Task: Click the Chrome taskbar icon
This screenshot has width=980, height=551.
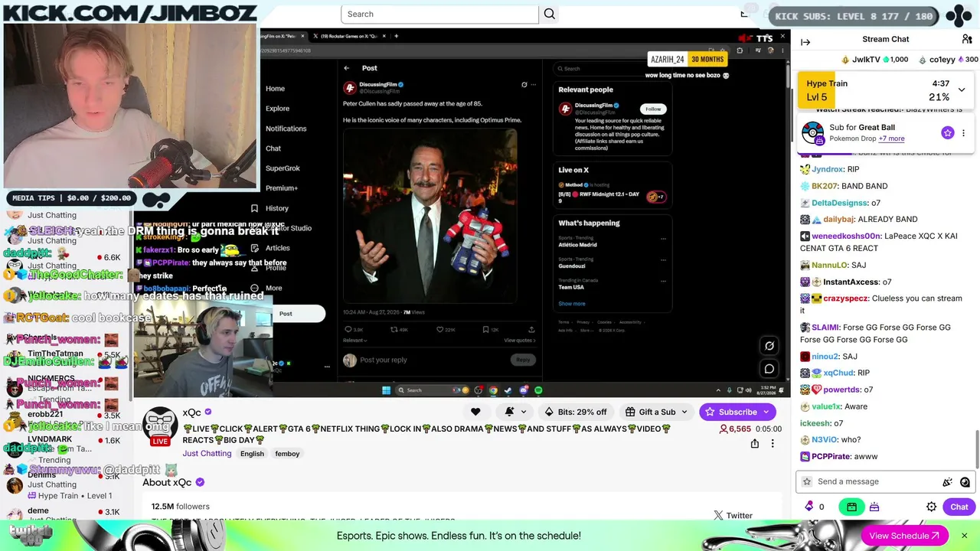Action: pyautogui.click(x=493, y=390)
